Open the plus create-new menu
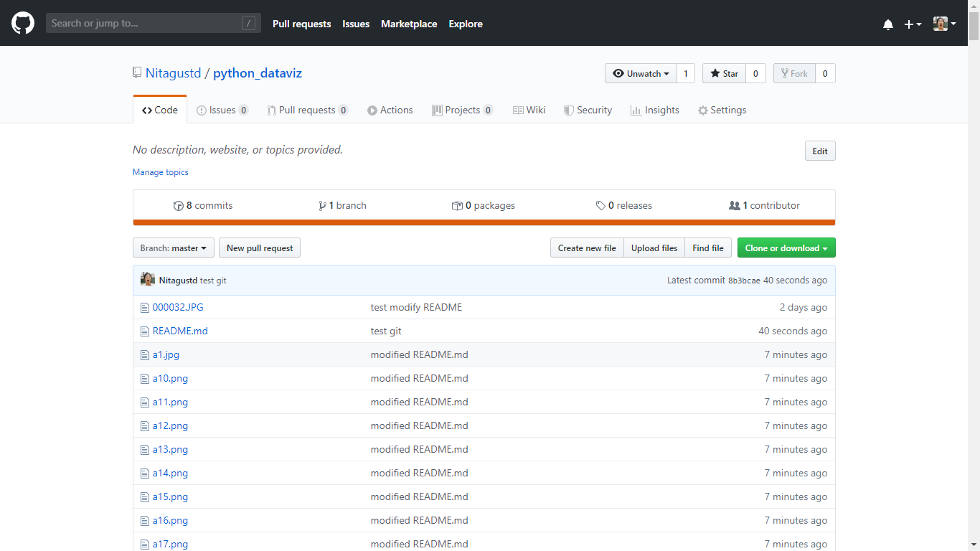Image resolution: width=980 pixels, height=551 pixels. 913,24
